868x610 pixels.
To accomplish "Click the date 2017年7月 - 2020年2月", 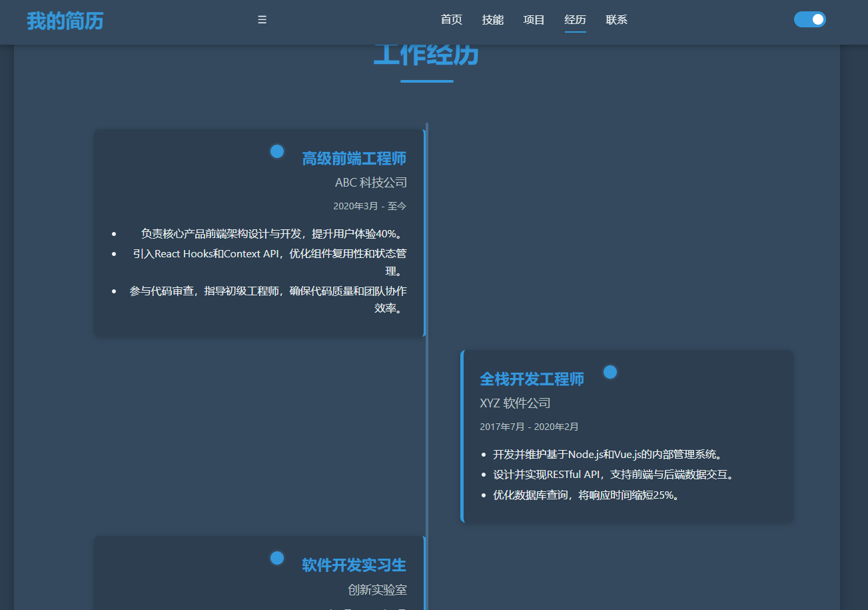I will point(530,427).
